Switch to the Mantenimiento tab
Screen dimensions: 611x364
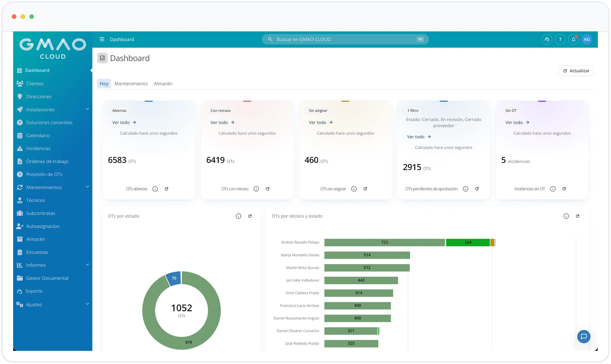tap(131, 84)
